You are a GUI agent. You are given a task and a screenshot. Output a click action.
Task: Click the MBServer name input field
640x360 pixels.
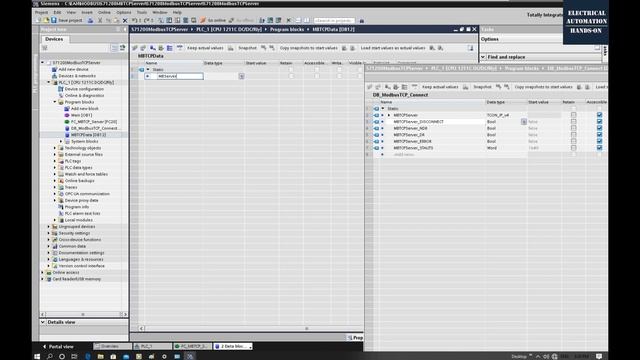coord(180,76)
